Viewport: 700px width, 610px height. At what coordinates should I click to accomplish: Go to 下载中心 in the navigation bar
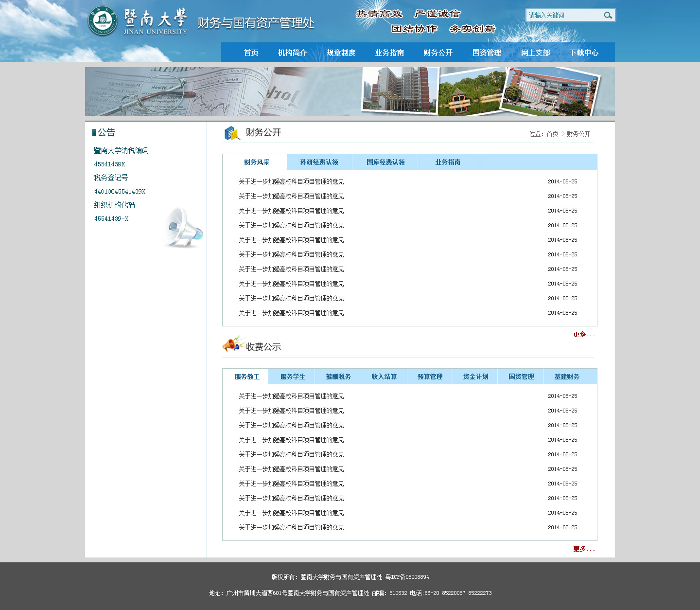pyautogui.click(x=584, y=53)
